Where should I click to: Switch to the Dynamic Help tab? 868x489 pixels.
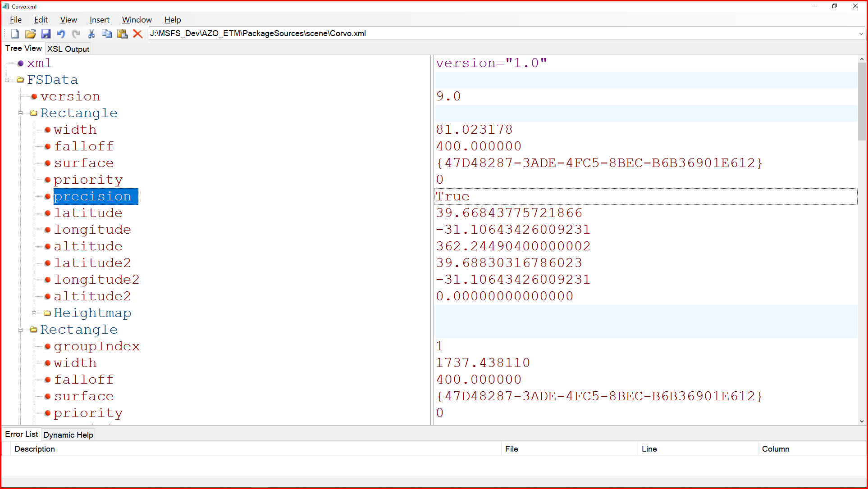click(x=68, y=435)
